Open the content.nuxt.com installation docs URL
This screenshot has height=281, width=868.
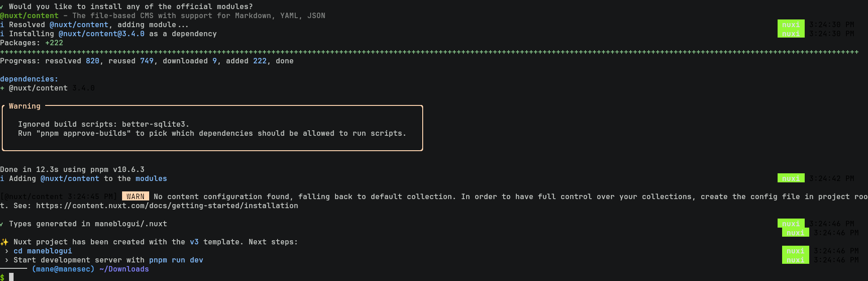click(x=167, y=206)
